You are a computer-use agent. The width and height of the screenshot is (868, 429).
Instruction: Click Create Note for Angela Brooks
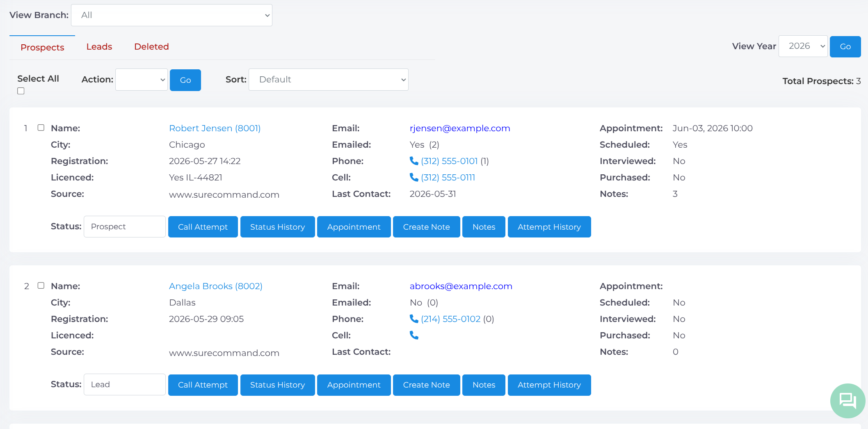pyautogui.click(x=427, y=385)
